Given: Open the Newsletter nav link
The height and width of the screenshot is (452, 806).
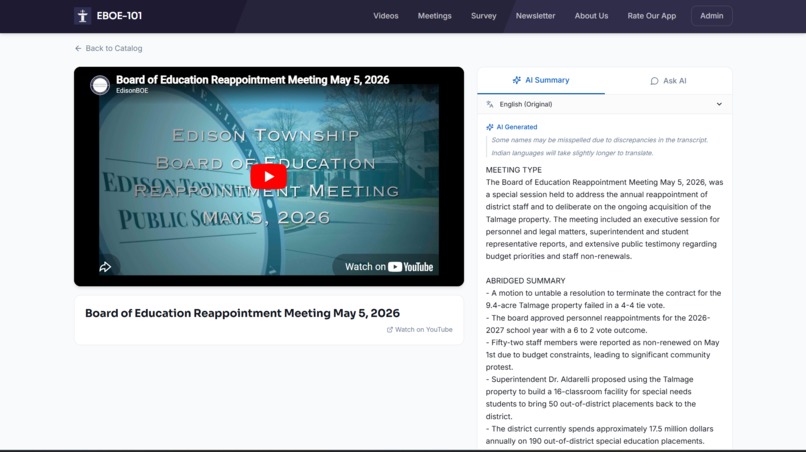Looking at the screenshot, I should coord(536,16).
